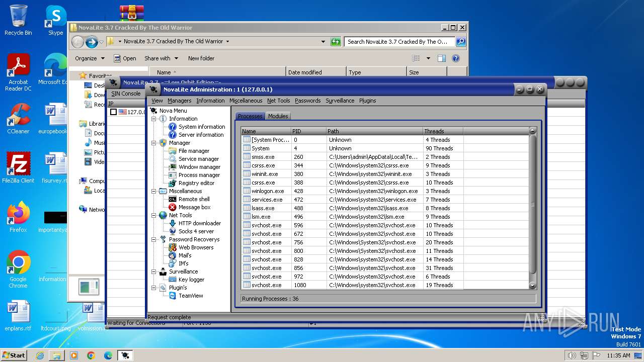
Task: Open Registry editor tree item
Action: [196, 183]
